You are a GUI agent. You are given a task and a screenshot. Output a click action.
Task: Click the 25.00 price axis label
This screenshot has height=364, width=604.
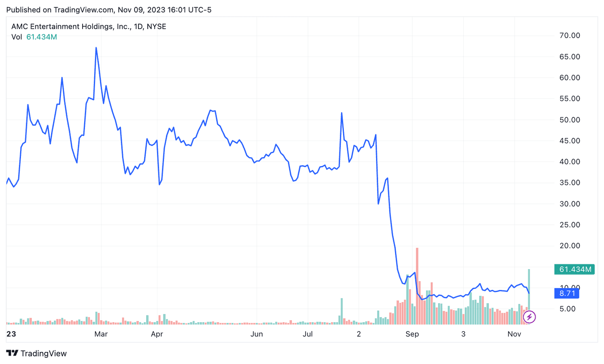570,225
